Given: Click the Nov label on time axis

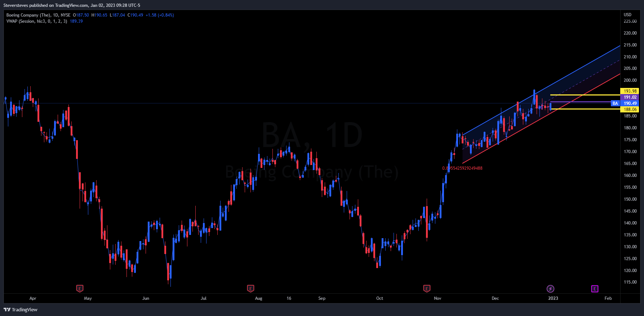Looking at the screenshot, I should (438, 298).
